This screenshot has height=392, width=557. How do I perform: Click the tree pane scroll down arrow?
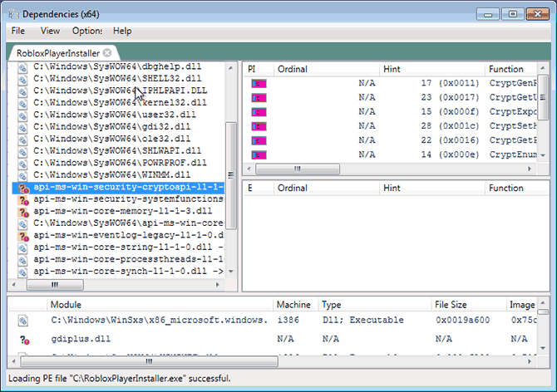[x=231, y=272]
